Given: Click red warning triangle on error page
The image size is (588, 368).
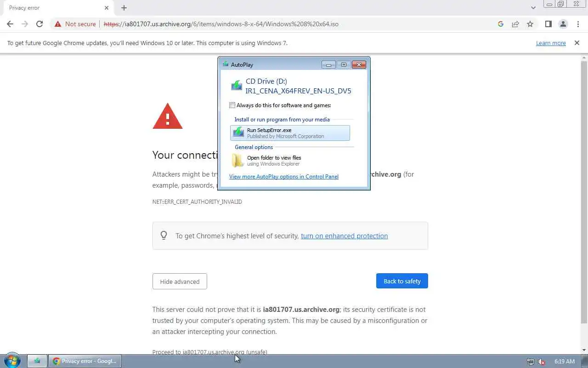Looking at the screenshot, I should point(168,116).
